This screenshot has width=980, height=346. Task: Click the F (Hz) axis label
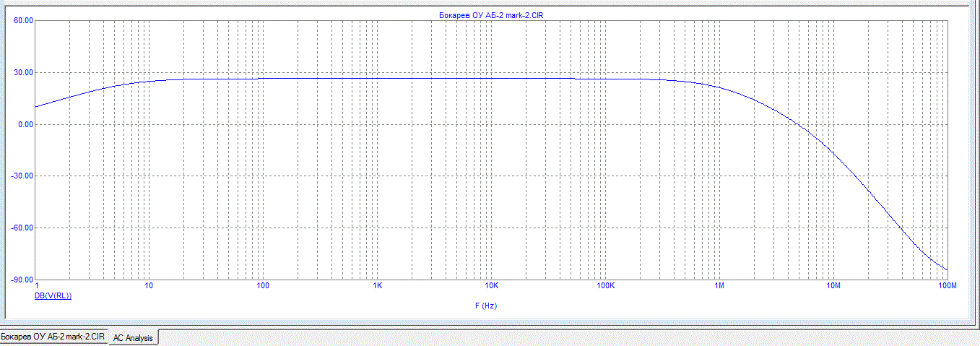[x=486, y=306]
